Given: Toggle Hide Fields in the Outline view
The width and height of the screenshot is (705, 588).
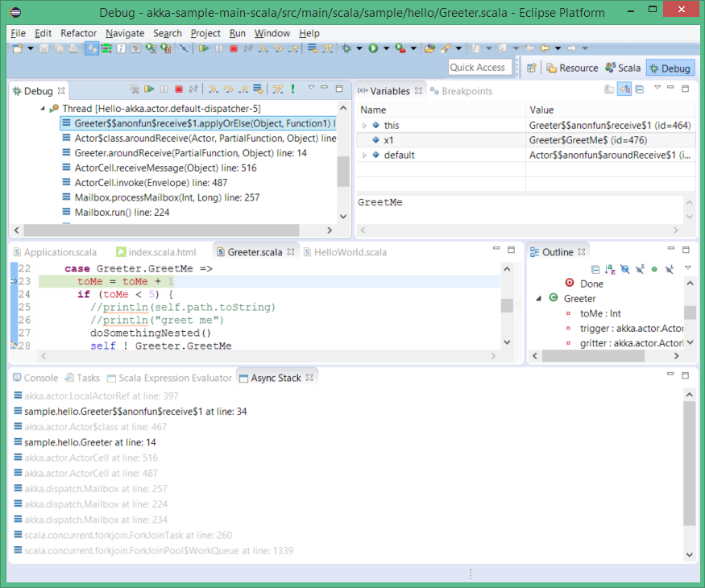Looking at the screenshot, I should tap(624, 269).
